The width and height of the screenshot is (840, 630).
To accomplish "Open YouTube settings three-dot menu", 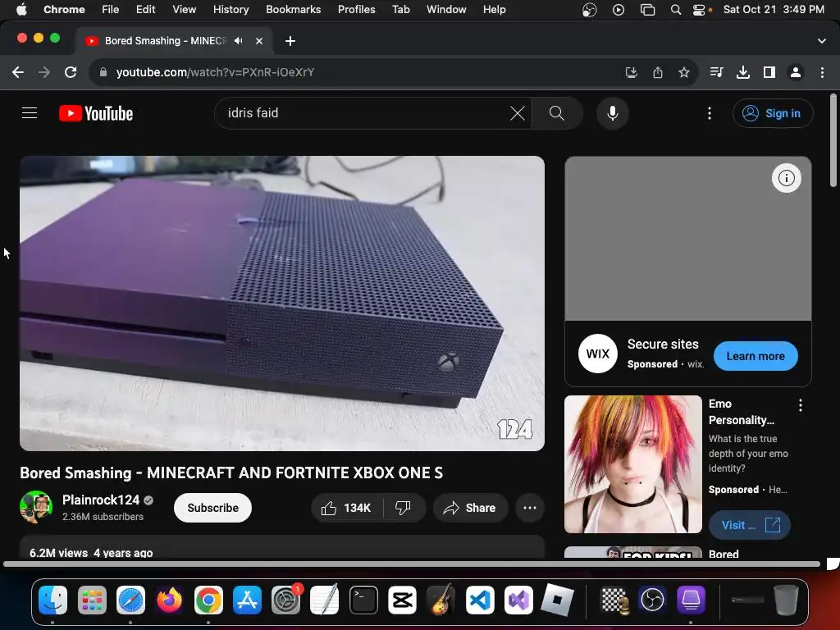I will pyautogui.click(x=710, y=113).
